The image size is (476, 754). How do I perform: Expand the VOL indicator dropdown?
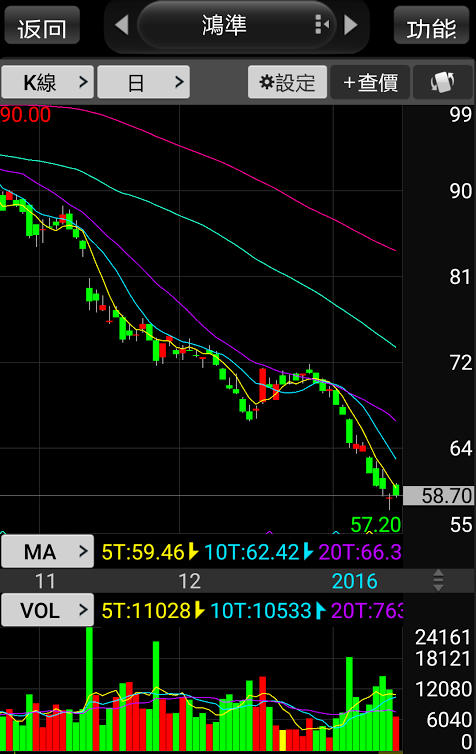[x=47, y=610]
